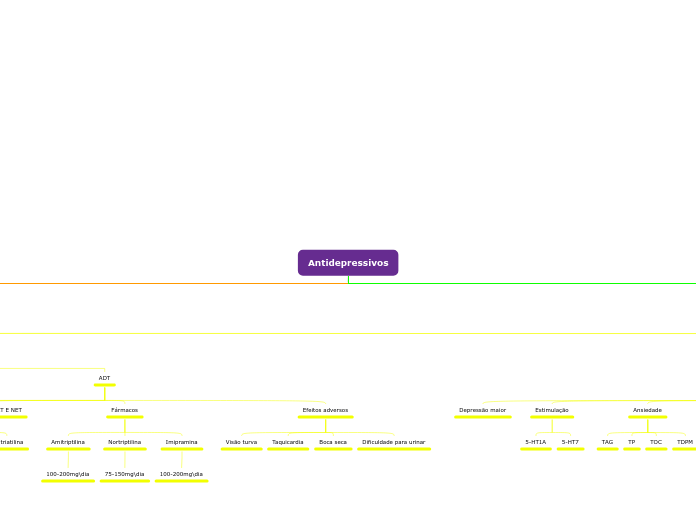696x520 pixels.
Task: Select the TDPM node
Action: (684, 442)
